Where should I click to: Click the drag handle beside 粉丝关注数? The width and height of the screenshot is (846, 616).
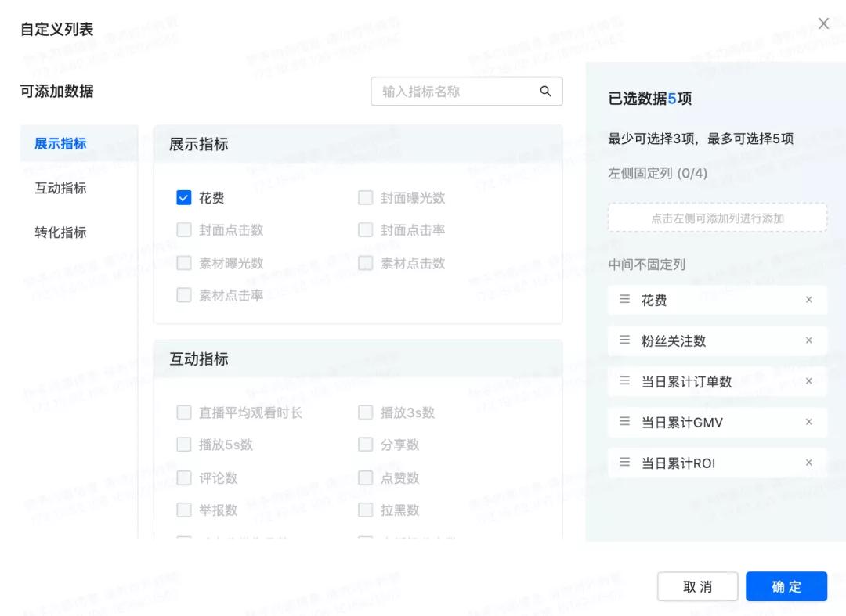(x=624, y=340)
